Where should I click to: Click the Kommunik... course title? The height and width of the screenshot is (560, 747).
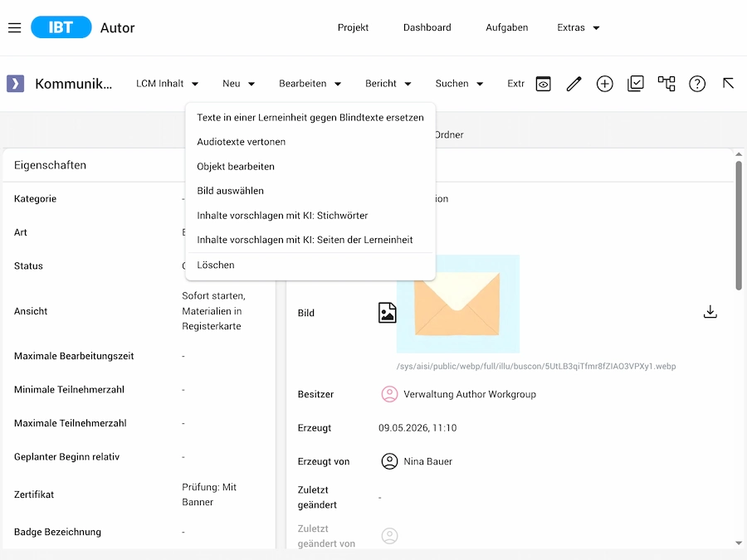pyautogui.click(x=74, y=84)
